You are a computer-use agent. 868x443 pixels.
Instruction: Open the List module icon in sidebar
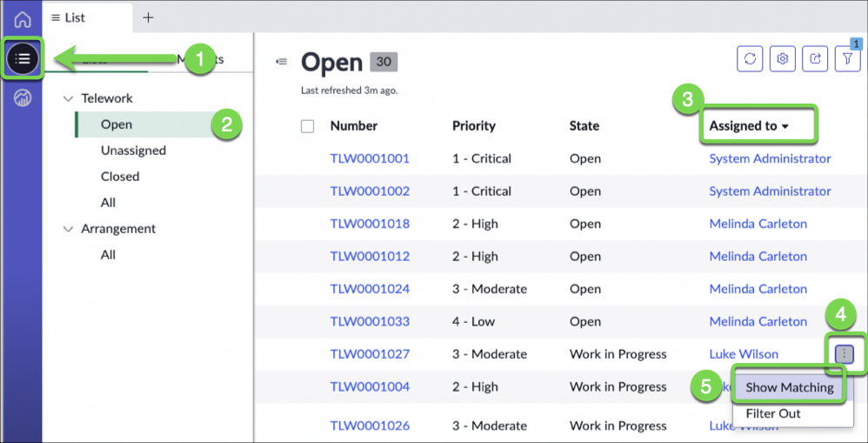[x=23, y=59]
